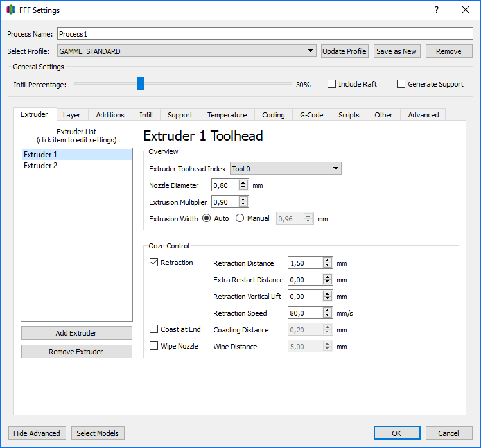The width and height of the screenshot is (481, 448).
Task: Enable Coast at End option
Action: click(x=154, y=329)
